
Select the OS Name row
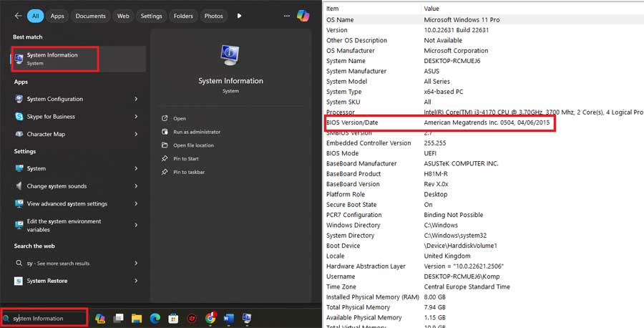[x=484, y=20]
